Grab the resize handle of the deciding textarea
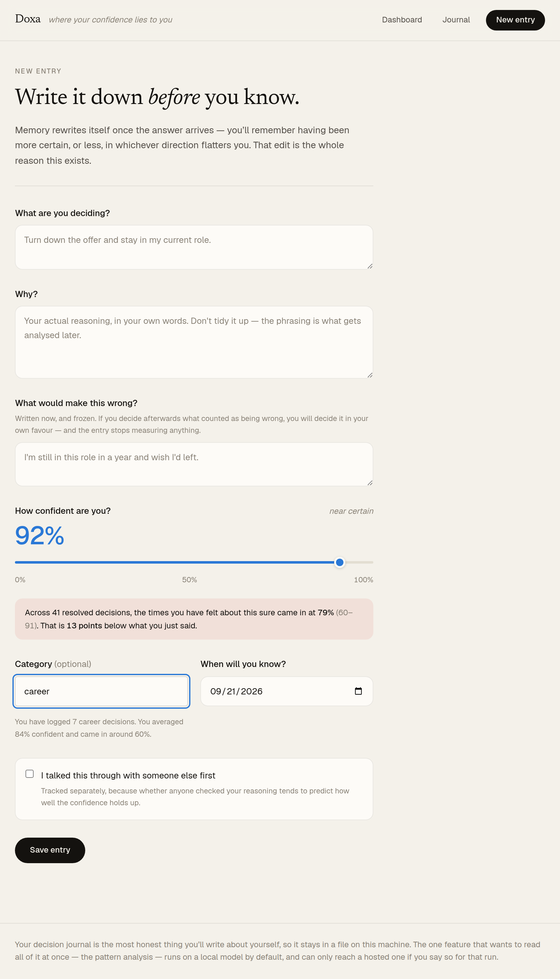 [370, 266]
